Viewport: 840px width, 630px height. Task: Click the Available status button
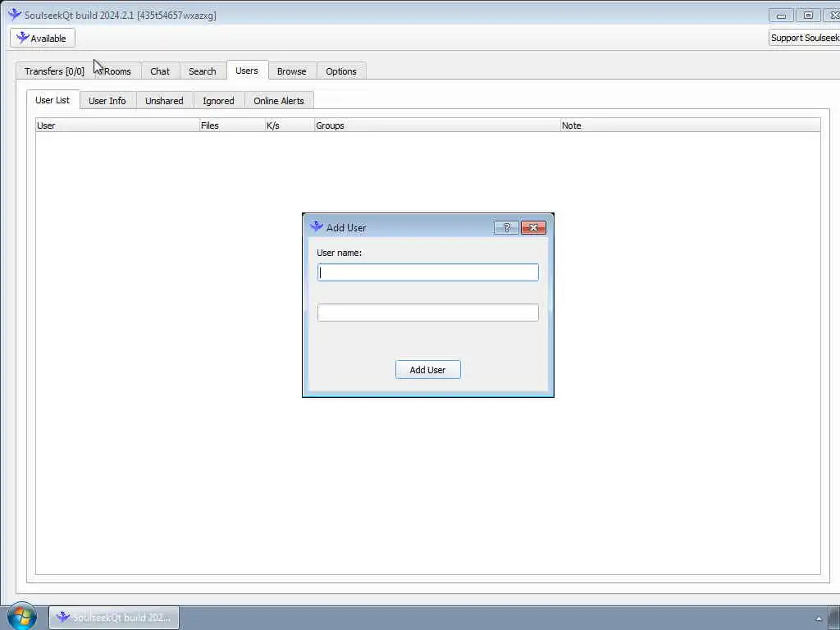click(x=43, y=38)
